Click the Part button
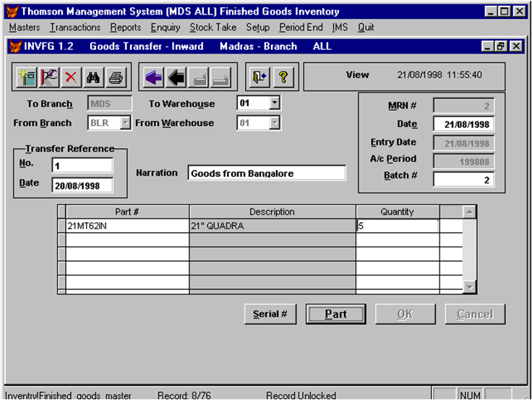The image size is (532, 400). pos(335,314)
